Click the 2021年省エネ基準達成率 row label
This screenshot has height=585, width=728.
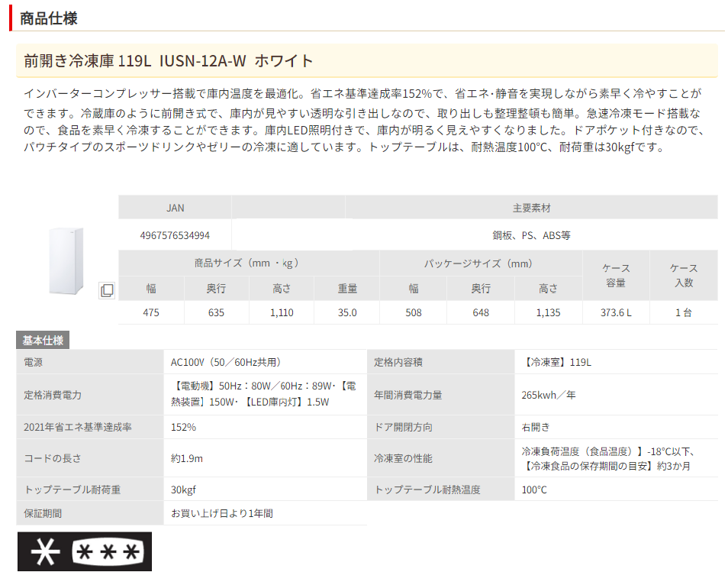point(78,427)
